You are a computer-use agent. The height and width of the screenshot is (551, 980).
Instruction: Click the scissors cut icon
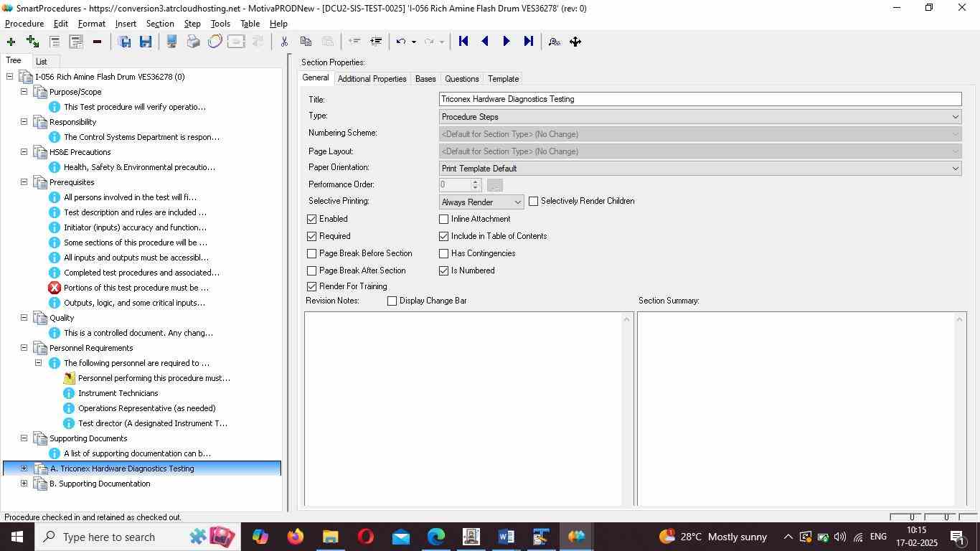(284, 42)
